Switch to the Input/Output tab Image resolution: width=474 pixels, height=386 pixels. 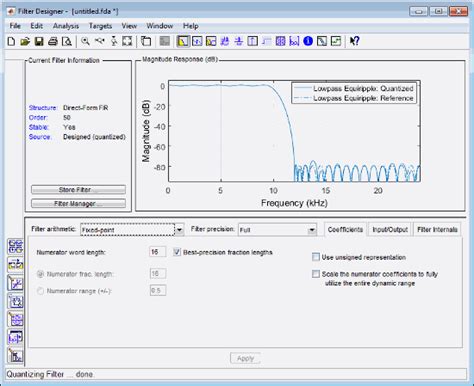(390, 230)
